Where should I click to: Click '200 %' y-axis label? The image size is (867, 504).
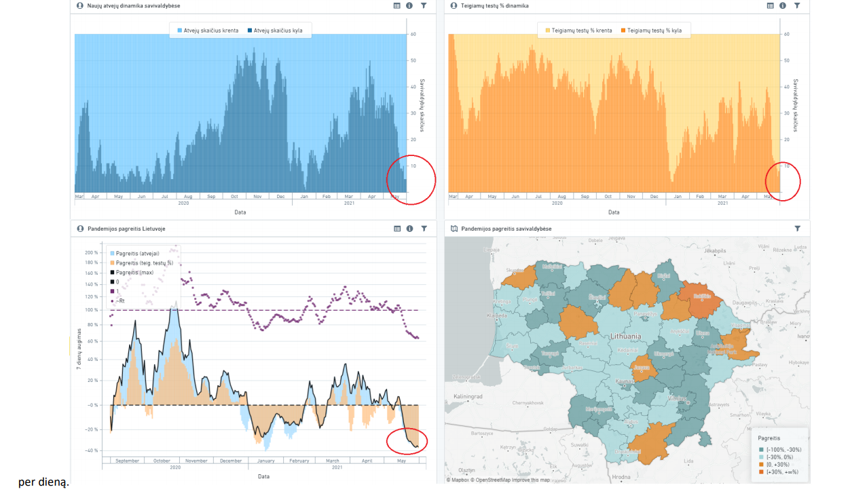[x=91, y=252]
